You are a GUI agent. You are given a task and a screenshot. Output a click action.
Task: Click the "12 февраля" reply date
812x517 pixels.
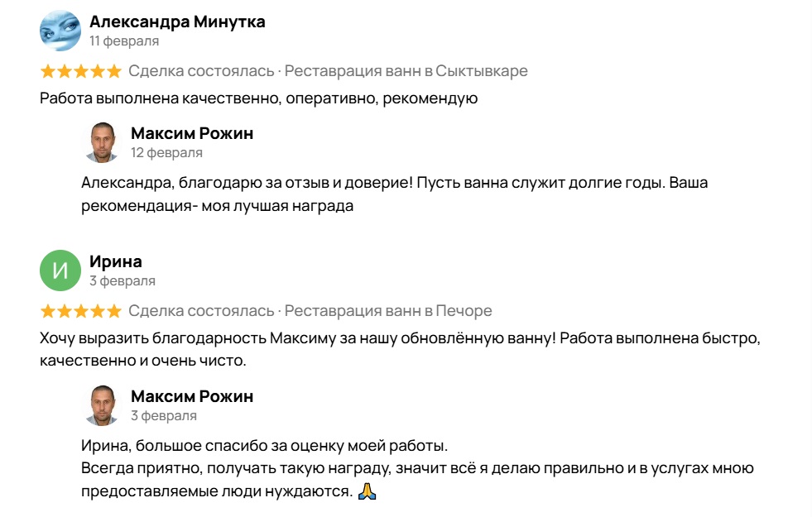tap(166, 152)
